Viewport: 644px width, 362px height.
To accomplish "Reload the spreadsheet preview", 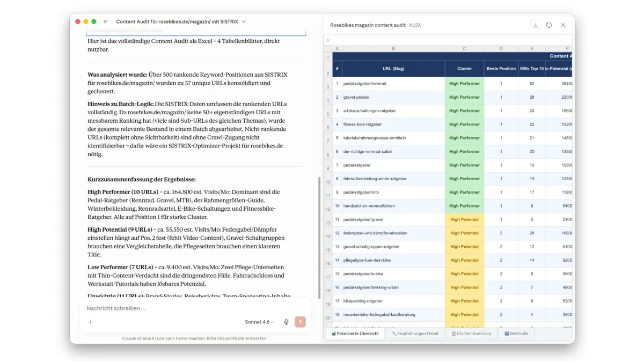I will 549,25.
